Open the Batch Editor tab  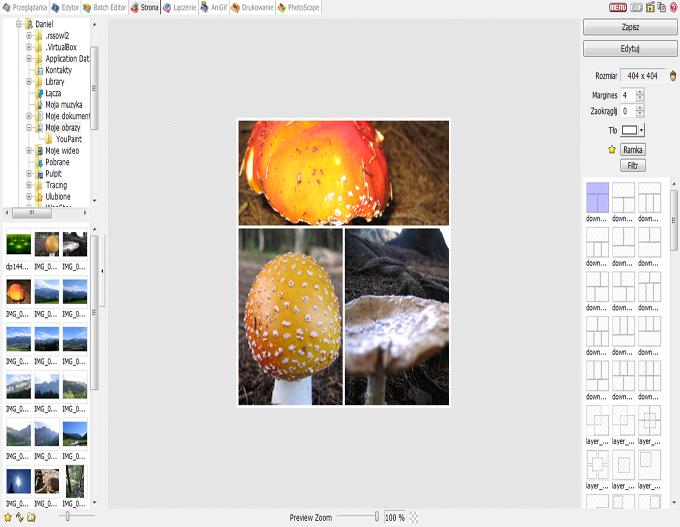point(103,7)
